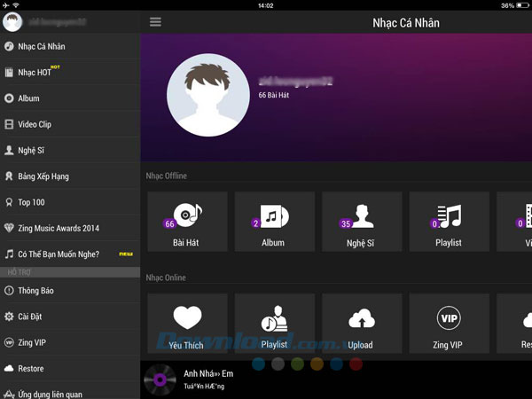Click the now playing song title Anh Nhớ Em
The image size is (532, 399).
(x=208, y=374)
